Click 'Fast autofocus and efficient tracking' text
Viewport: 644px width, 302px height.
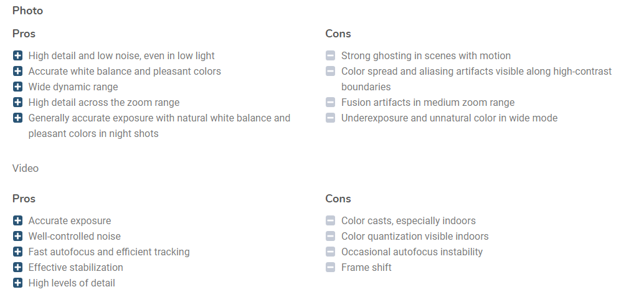[x=109, y=252]
